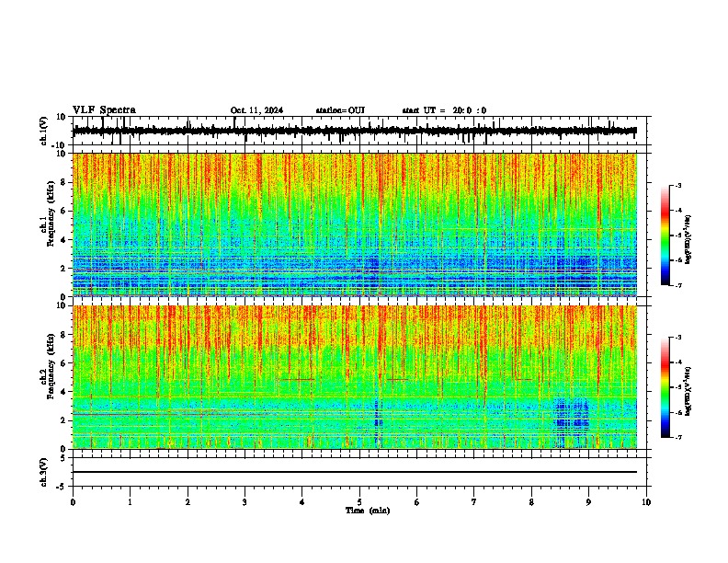Select the date text 'Oct. 11, 2024'
Screen dimensions: 728x563
[x=256, y=110]
